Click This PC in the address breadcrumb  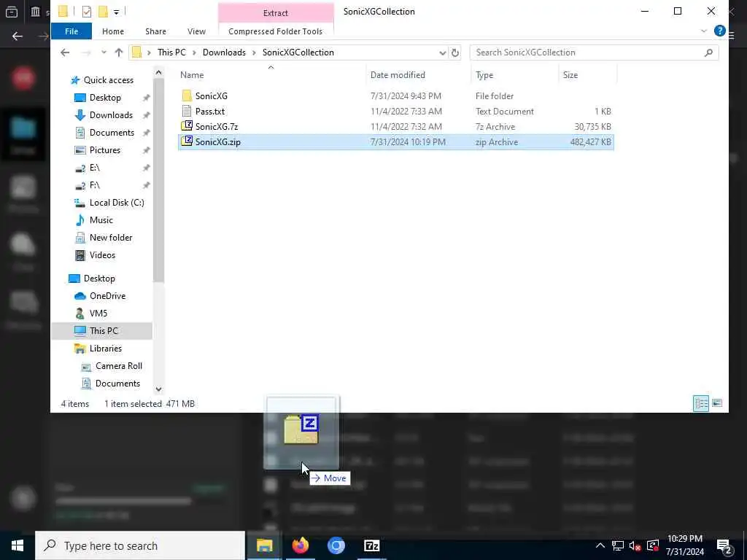click(x=171, y=52)
